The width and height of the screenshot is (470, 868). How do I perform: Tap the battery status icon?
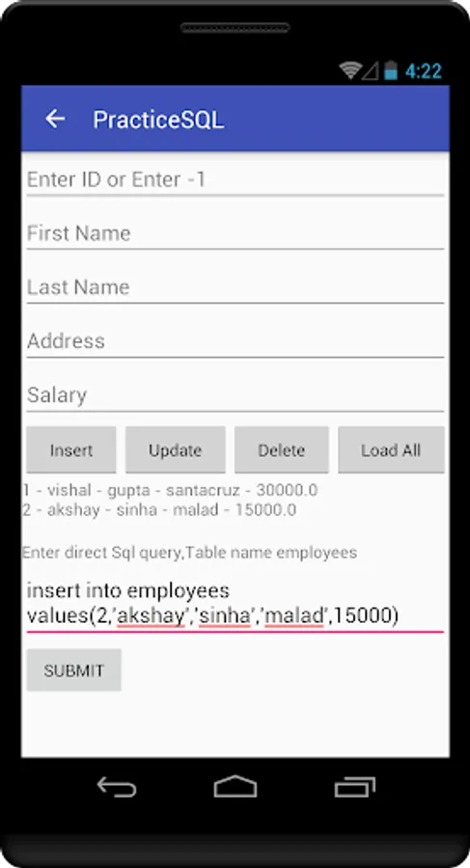pyautogui.click(x=391, y=70)
